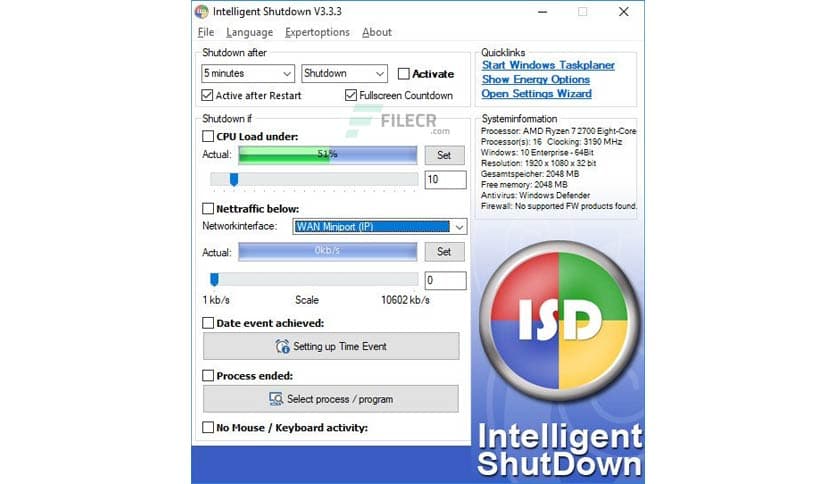Enable No Mouse / Keyboard activity
The image size is (836, 484).
(208, 427)
